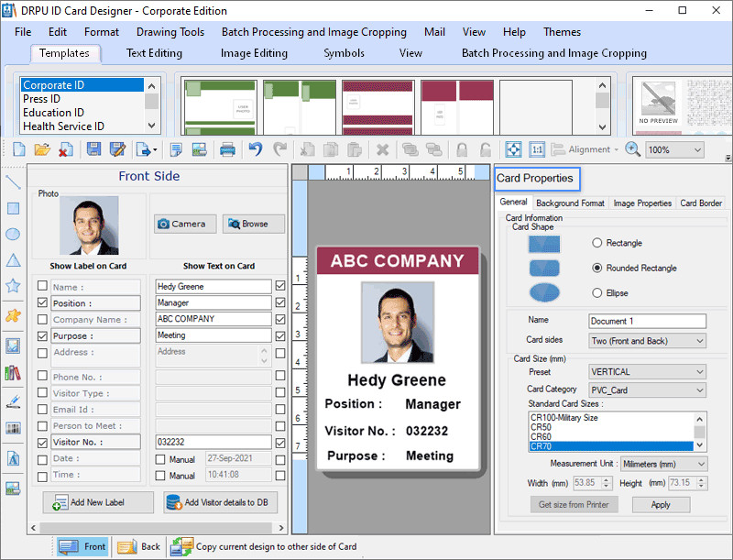This screenshot has width=733, height=560.
Task: Click the closed padlock Lock icon
Action: [462, 149]
